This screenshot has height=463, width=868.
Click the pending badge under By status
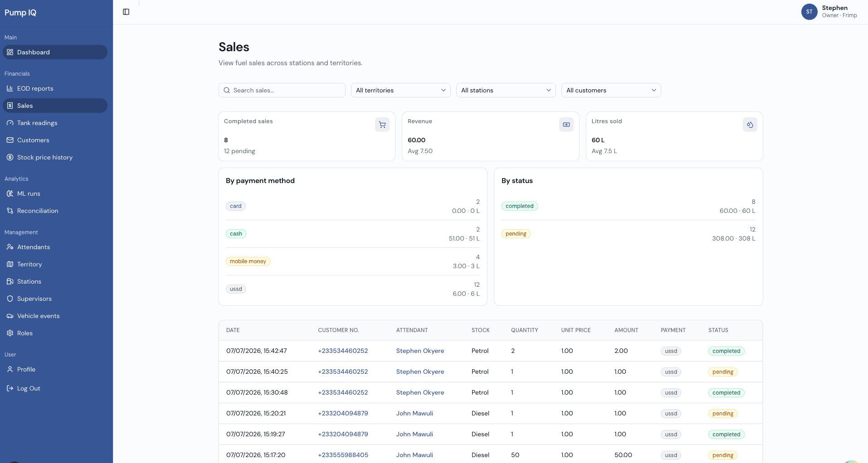[x=516, y=234]
